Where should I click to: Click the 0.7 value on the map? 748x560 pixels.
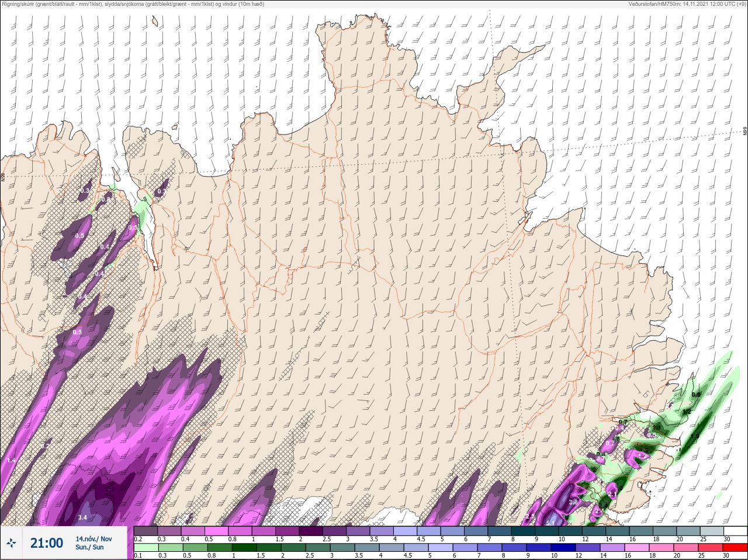pyautogui.click(x=622, y=422)
